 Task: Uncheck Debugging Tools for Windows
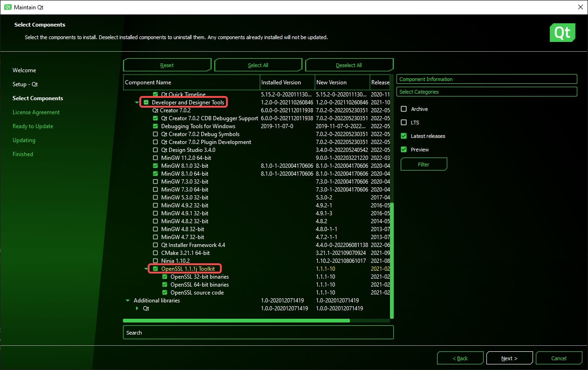click(x=156, y=126)
